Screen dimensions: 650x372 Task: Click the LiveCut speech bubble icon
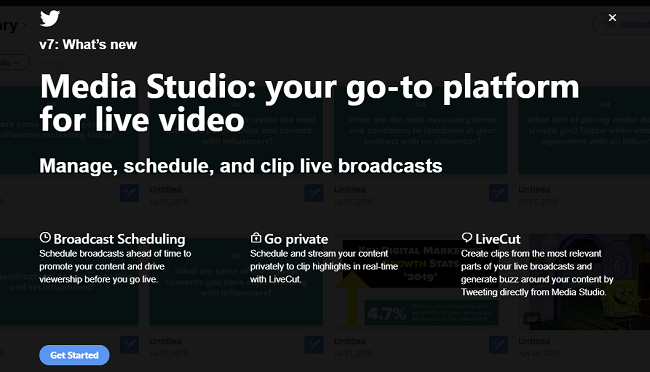pyautogui.click(x=467, y=238)
